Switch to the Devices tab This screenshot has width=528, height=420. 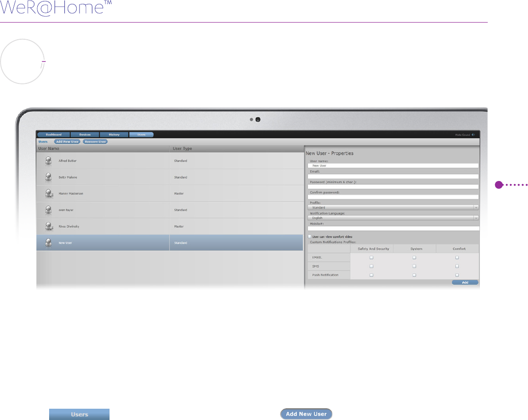pyautogui.click(x=85, y=134)
